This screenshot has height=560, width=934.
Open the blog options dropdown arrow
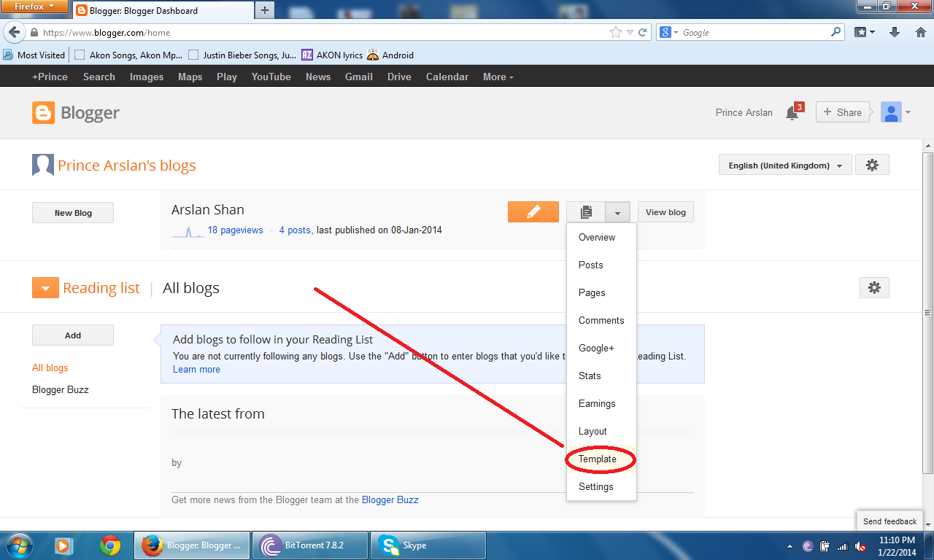coord(617,212)
